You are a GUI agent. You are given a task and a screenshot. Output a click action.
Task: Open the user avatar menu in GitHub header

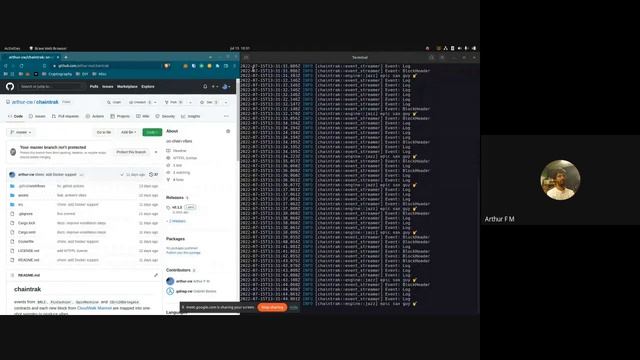226,87
